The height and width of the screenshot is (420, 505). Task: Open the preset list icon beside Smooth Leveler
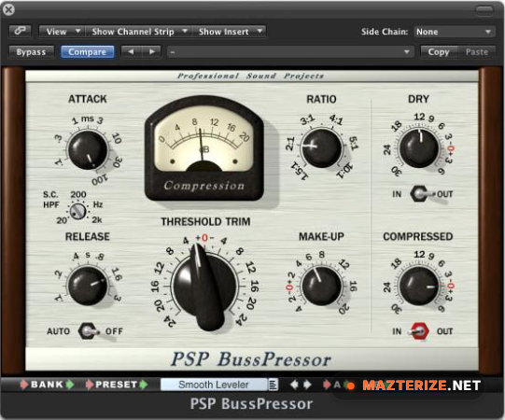click(x=273, y=385)
